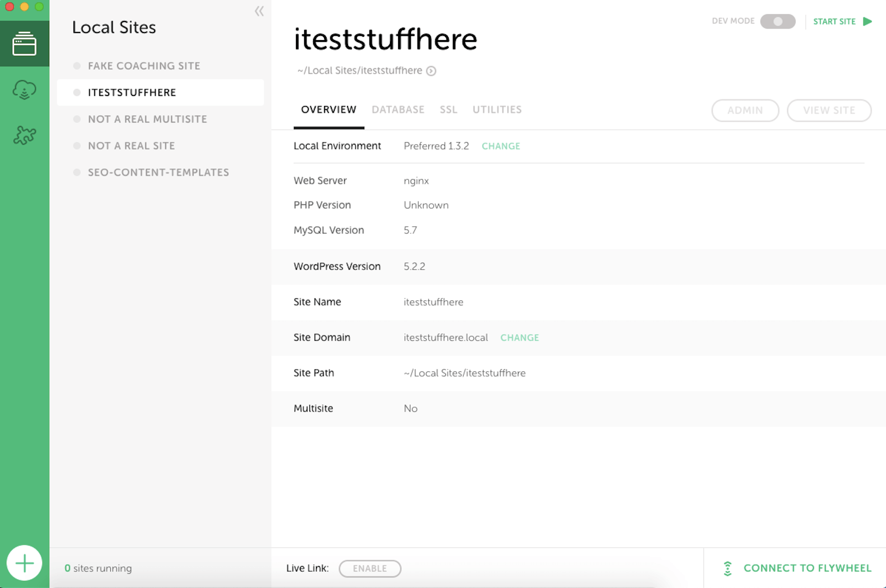
Task: Switch to the Database tab
Action: (398, 110)
